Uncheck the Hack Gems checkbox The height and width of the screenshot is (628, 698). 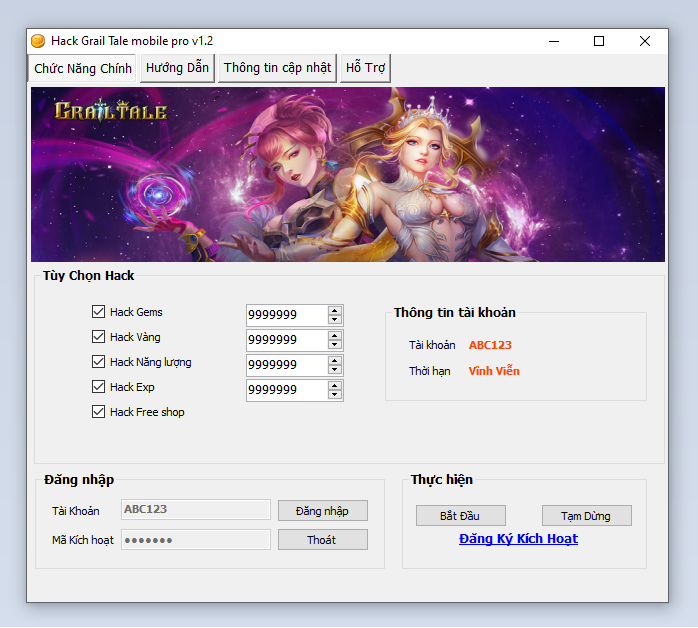click(98, 312)
